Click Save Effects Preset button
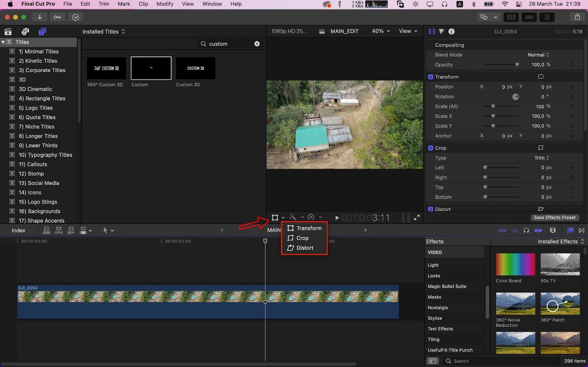The image size is (588, 367). (x=555, y=218)
